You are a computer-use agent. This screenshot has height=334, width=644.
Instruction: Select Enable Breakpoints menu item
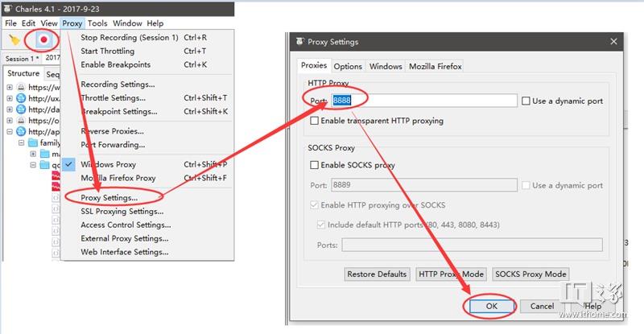[x=115, y=64]
